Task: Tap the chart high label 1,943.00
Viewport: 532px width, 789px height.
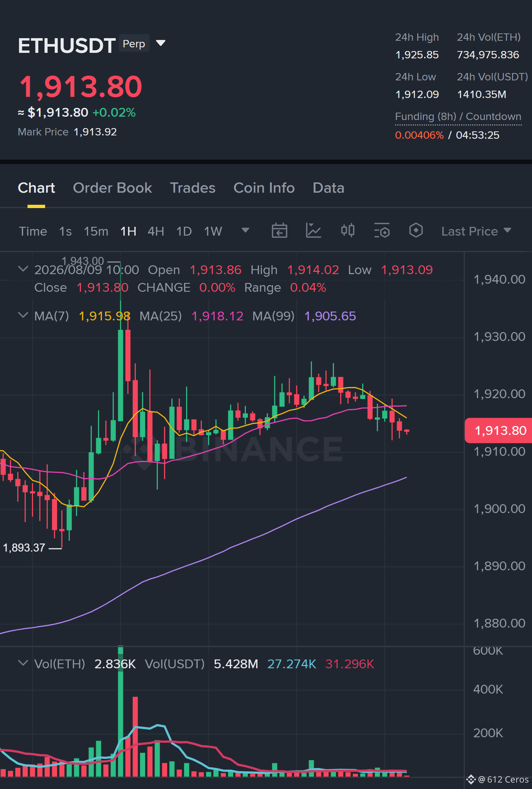Action: [83, 261]
